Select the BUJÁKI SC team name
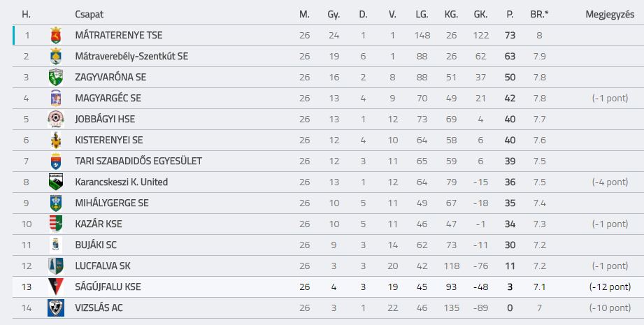Image resolution: width=644 pixels, height=325 pixels. tap(96, 245)
